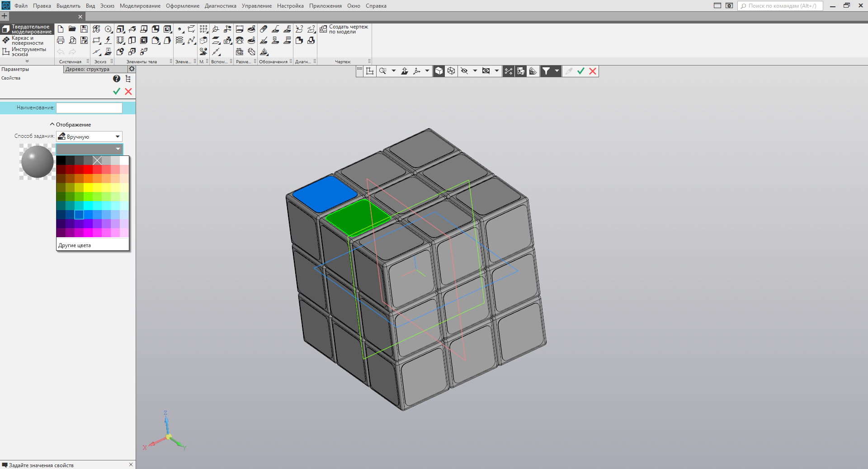Click Другие цвета for more colors
The width and height of the screenshot is (868, 469).
[75, 245]
